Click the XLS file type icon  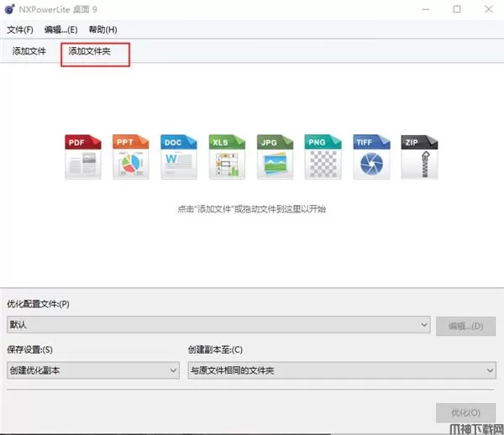(x=226, y=156)
